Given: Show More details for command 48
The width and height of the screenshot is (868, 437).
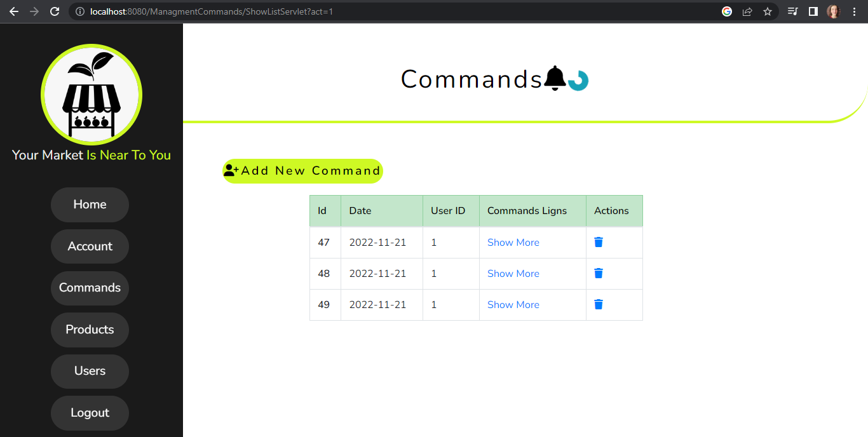Looking at the screenshot, I should coord(513,273).
